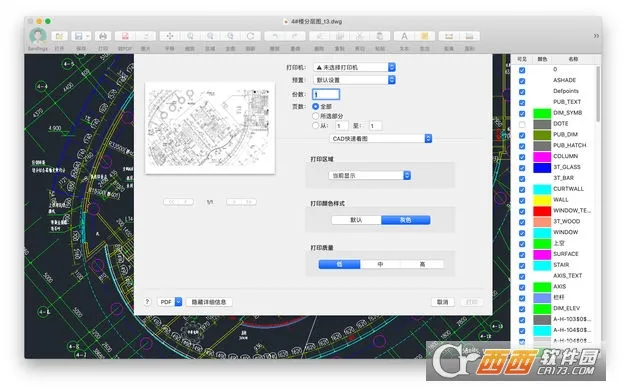The width and height of the screenshot is (626, 391).
Task: Toggle visibility of the STAIR layer
Action: (522, 265)
